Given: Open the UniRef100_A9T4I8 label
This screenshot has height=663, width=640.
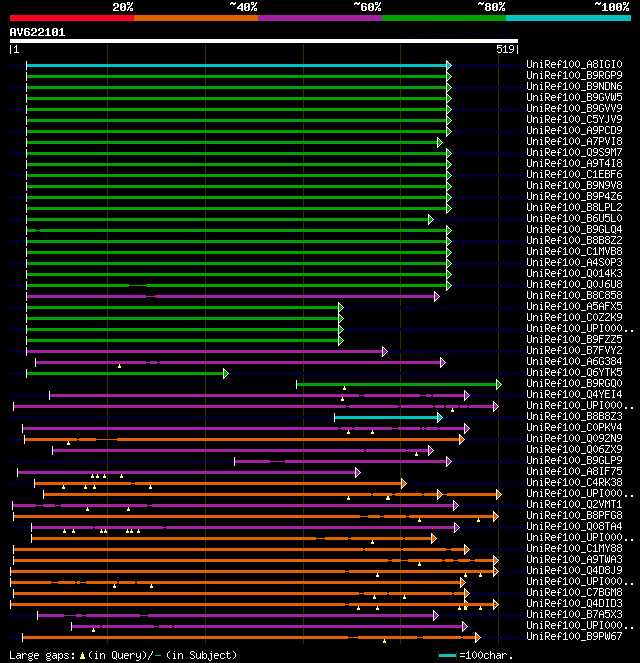Looking at the screenshot, I should click(574, 163).
